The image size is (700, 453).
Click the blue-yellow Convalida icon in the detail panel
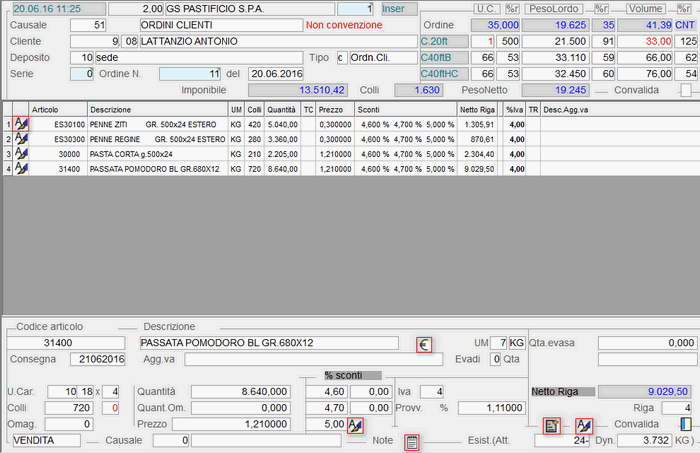[x=686, y=424]
